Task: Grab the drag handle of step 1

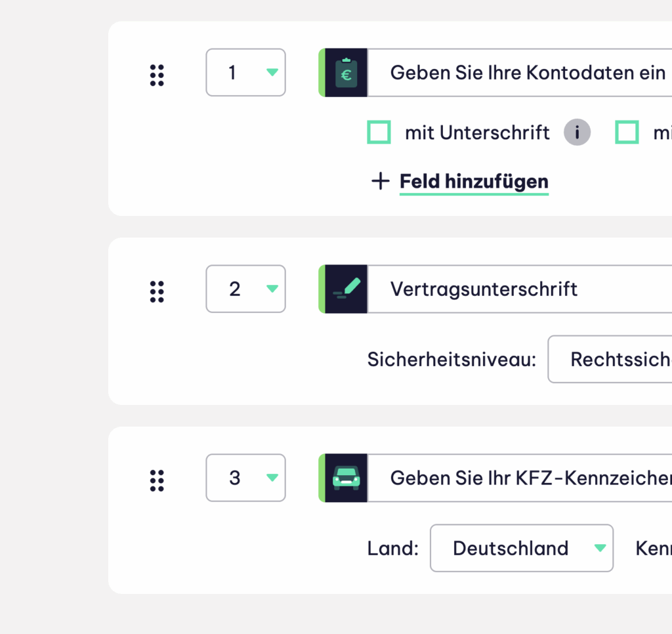Action: [157, 75]
